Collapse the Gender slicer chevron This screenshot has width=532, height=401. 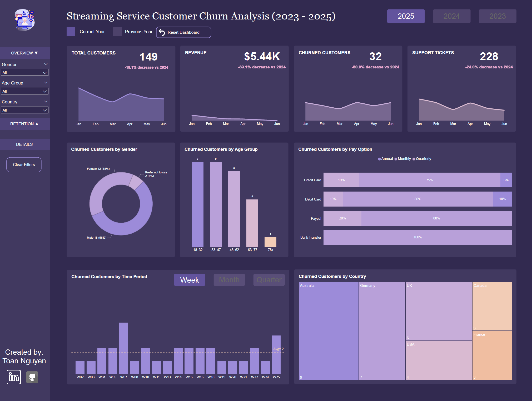(46, 64)
